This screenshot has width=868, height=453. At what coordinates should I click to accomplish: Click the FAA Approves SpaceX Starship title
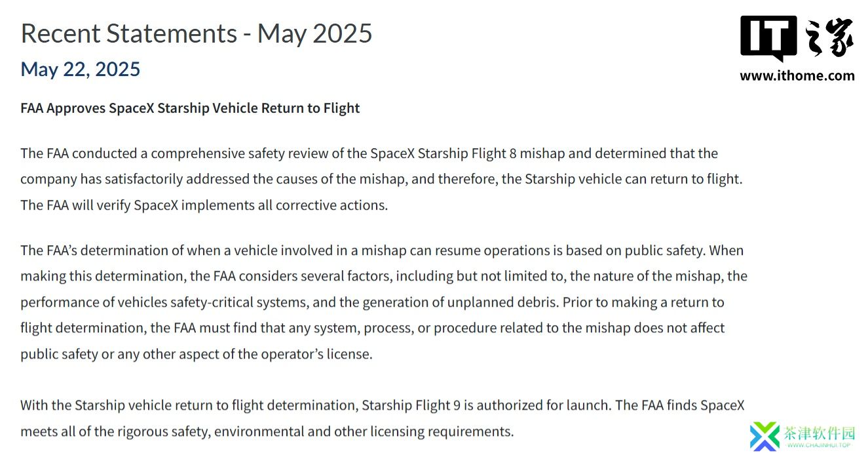[190, 108]
